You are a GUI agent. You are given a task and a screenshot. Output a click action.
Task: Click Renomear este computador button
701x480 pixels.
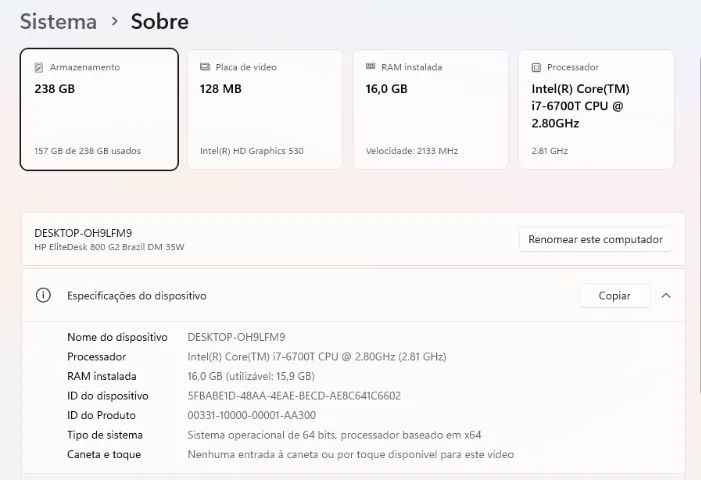pyautogui.click(x=595, y=240)
